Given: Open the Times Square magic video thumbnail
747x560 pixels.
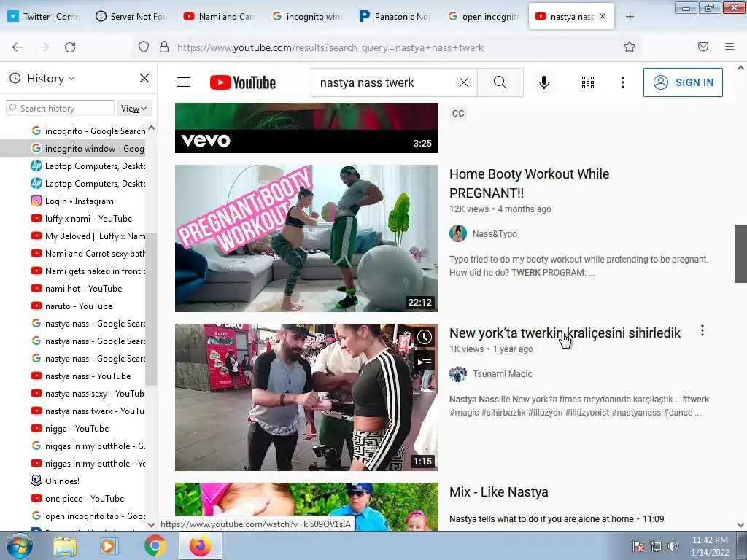Looking at the screenshot, I should (306, 397).
